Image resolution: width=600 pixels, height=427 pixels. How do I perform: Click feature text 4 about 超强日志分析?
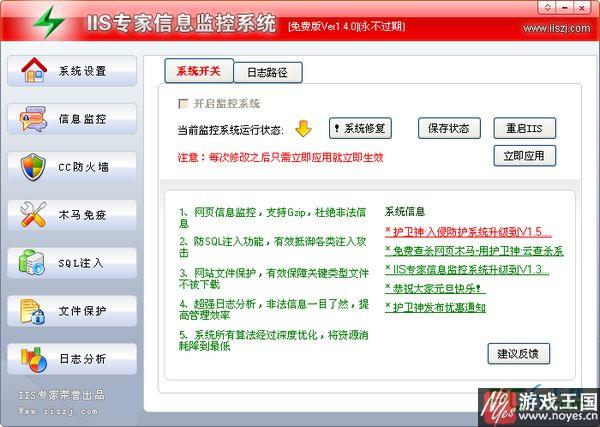pyautogui.click(x=274, y=310)
